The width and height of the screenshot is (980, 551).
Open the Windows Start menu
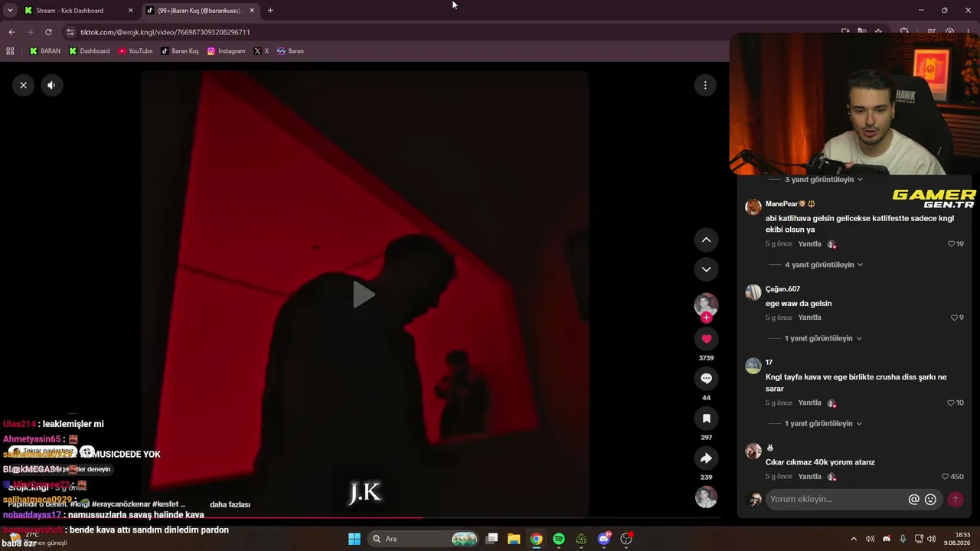coord(354,539)
